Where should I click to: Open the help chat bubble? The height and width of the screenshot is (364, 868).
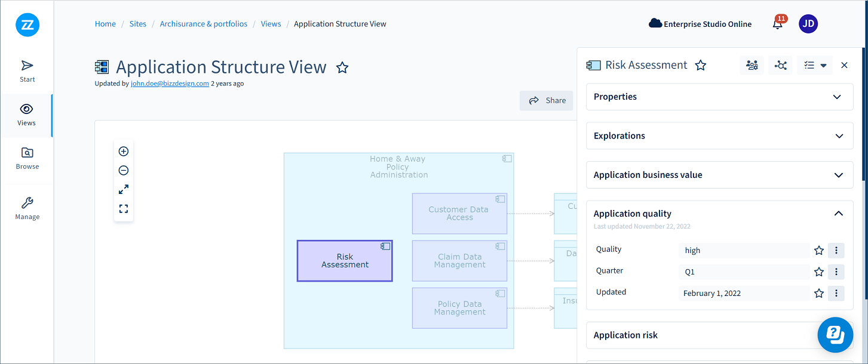835,334
